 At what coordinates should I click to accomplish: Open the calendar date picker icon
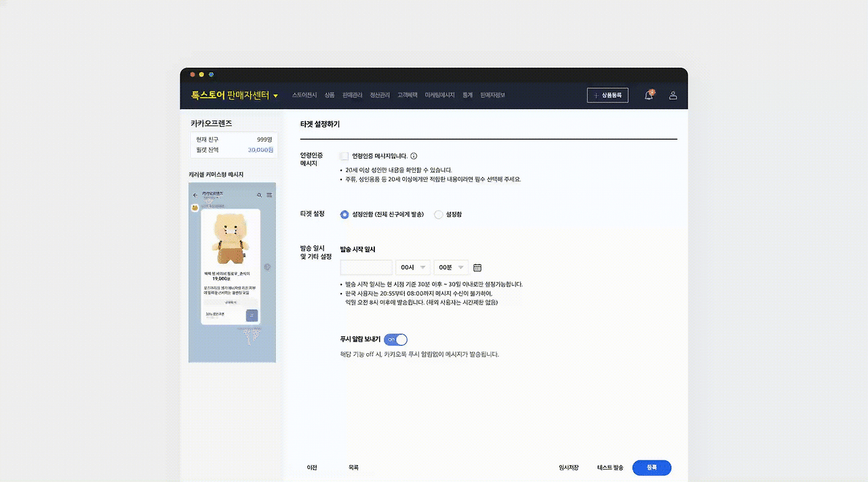coord(477,267)
